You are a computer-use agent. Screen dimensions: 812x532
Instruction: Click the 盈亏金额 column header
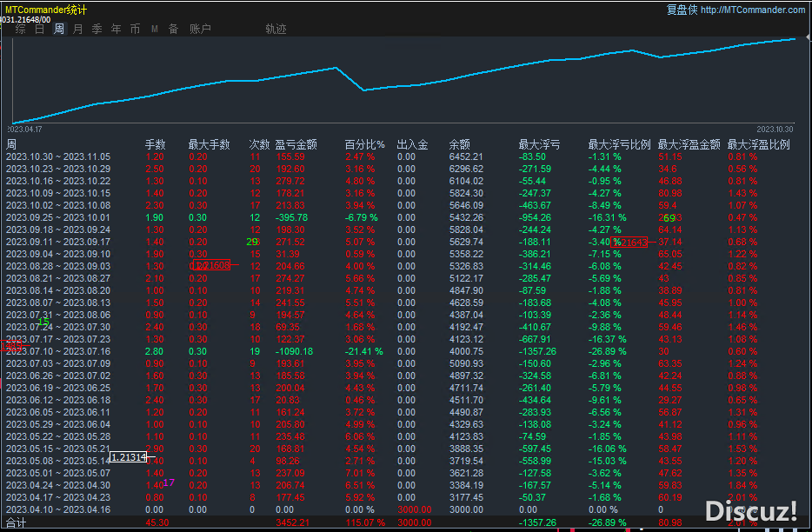pos(296,144)
